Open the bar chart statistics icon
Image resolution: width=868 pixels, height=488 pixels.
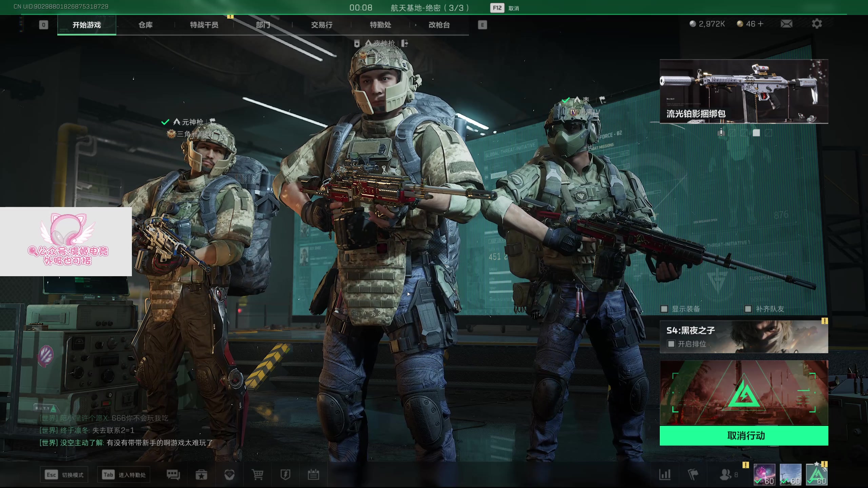[665, 475]
